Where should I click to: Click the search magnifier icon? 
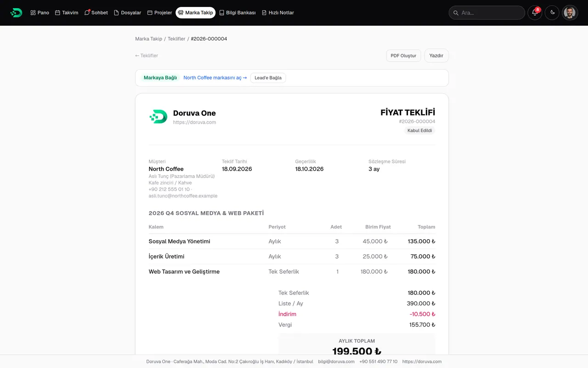point(456,13)
